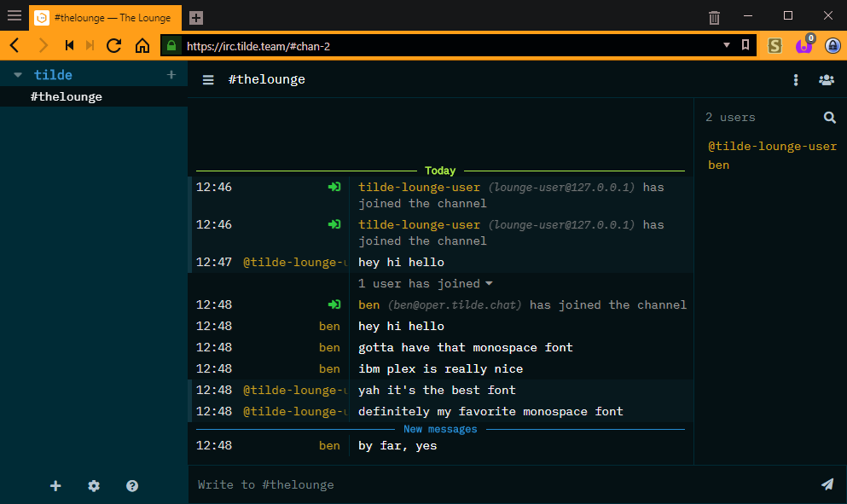Go forward to the next page
The image size is (847, 504).
click(44, 45)
